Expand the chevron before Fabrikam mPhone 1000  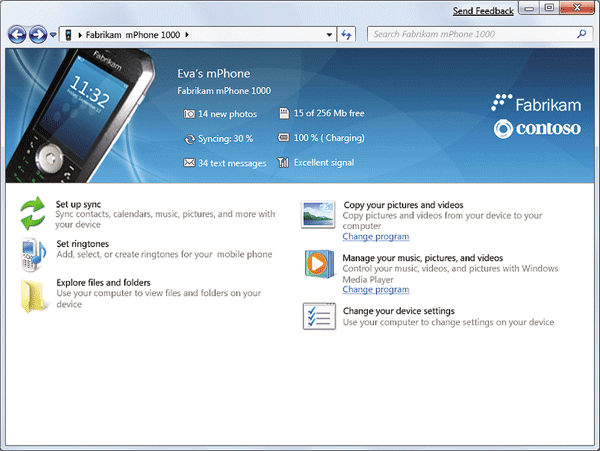80,35
